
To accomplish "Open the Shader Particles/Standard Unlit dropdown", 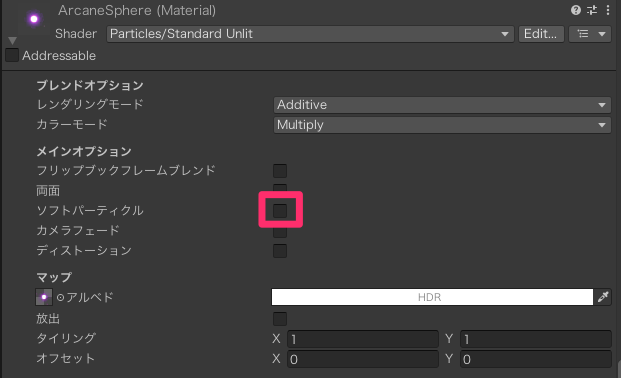I will tap(310, 34).
